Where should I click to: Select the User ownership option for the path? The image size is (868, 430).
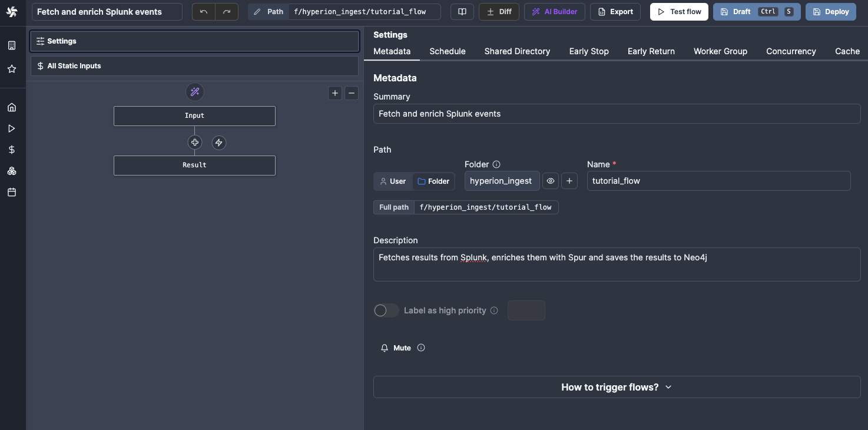coord(393,181)
